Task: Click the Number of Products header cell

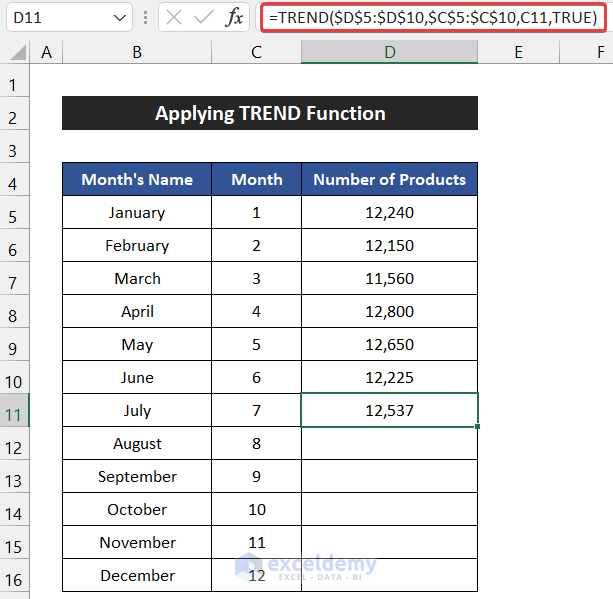Action: tap(389, 180)
